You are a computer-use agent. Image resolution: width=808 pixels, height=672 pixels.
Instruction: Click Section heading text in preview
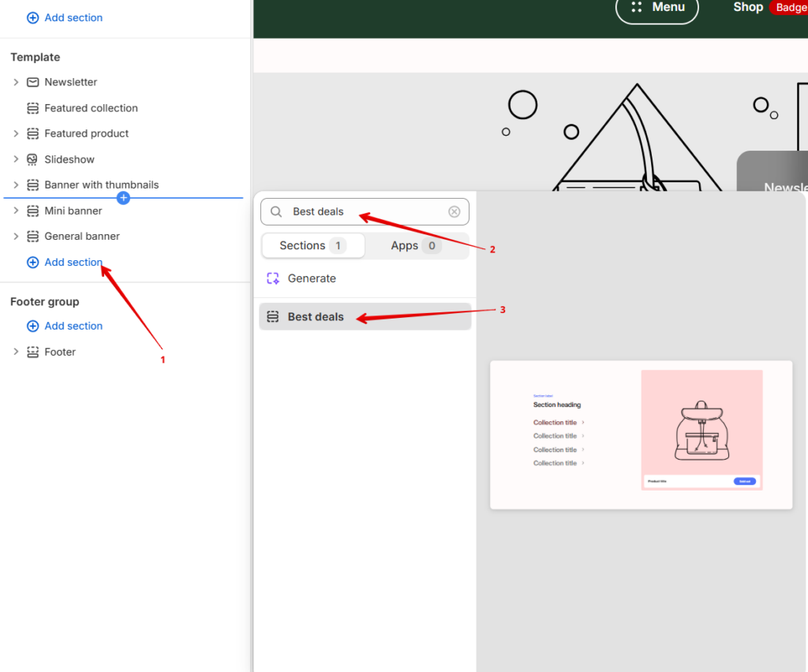557,405
